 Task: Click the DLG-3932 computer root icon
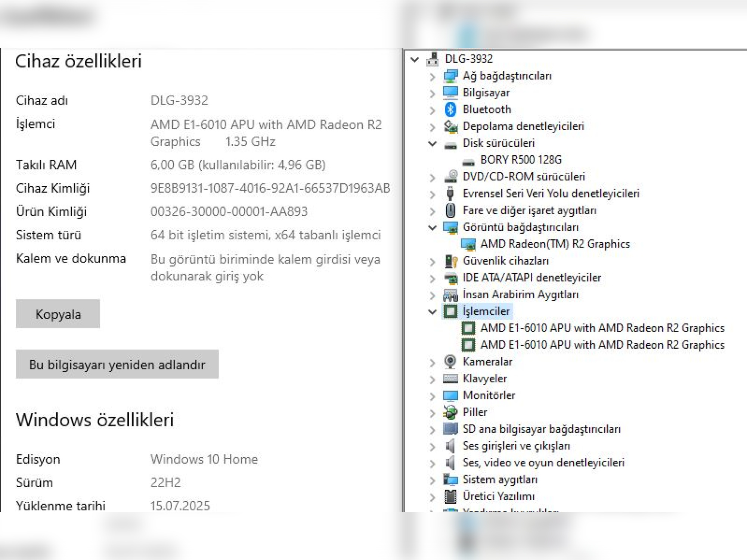[x=433, y=59]
